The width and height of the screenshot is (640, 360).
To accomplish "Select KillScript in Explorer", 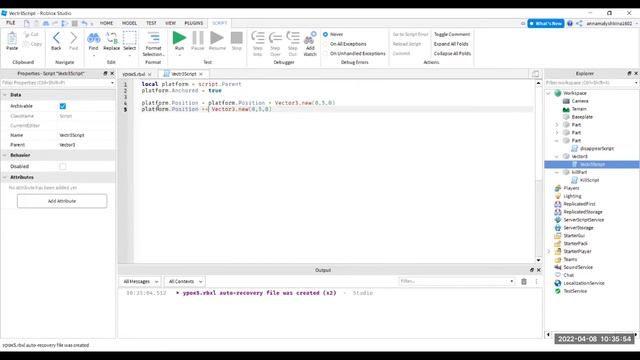I will point(589,180).
